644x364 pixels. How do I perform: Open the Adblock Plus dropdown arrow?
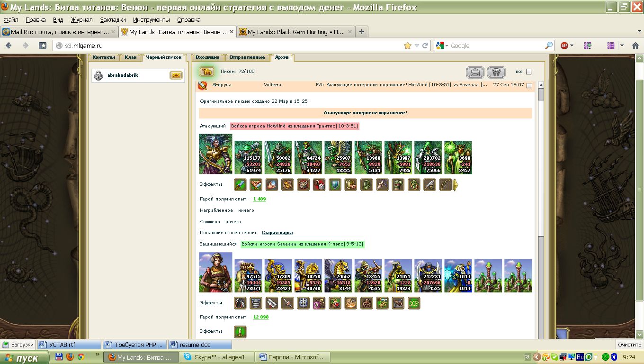pos(572,46)
